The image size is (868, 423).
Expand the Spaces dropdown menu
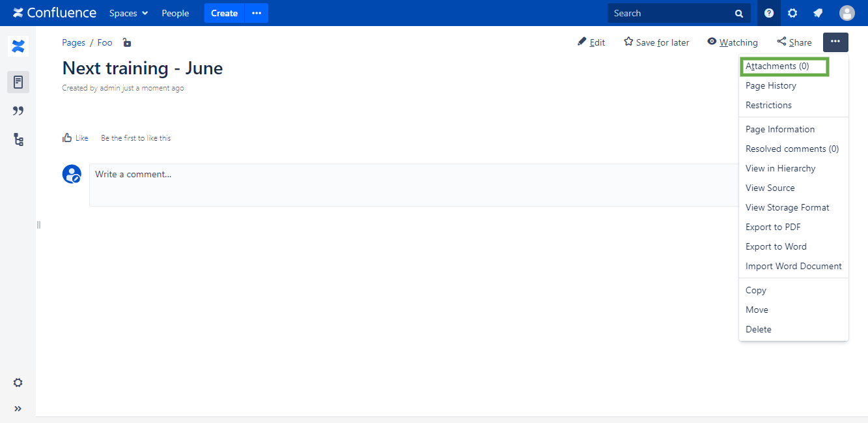(x=128, y=13)
